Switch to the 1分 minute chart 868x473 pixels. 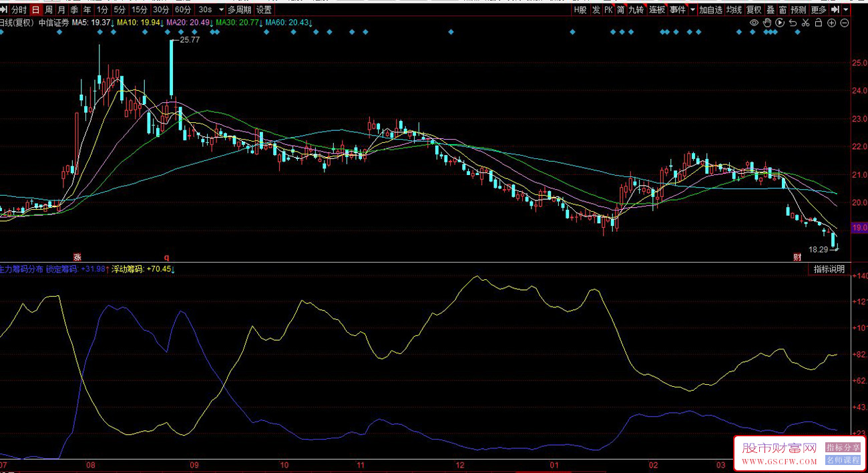pos(102,10)
